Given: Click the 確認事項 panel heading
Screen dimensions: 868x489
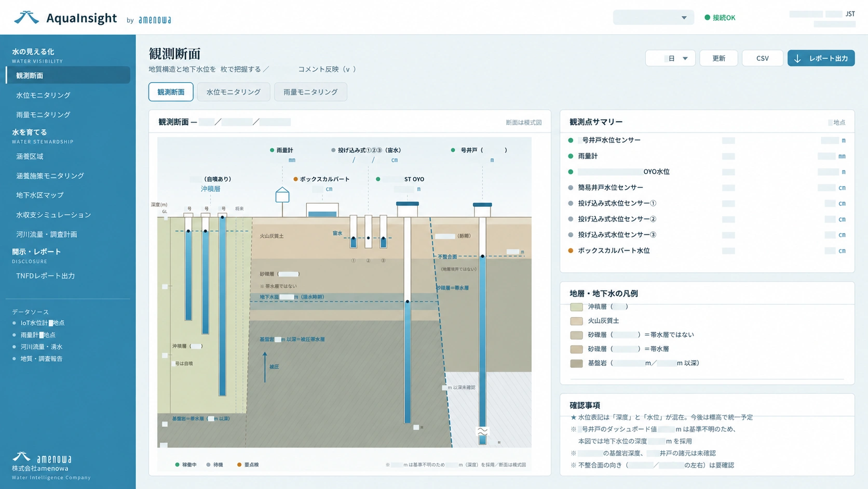Looking at the screenshot, I should click(x=585, y=405).
